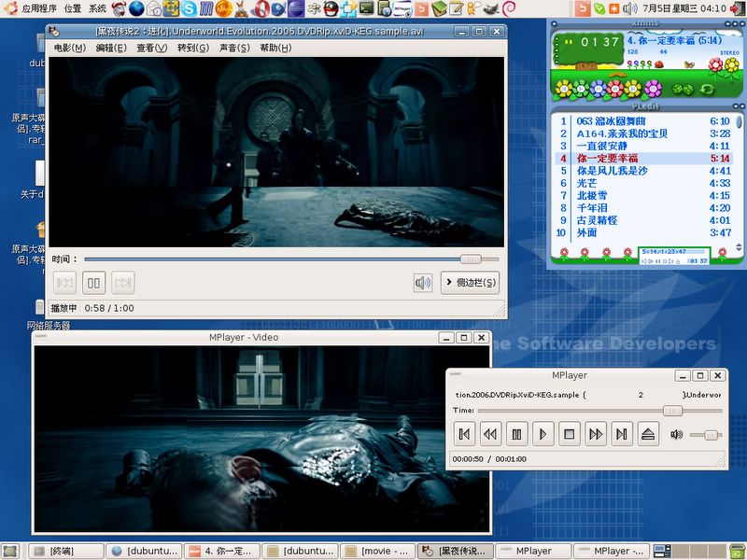Skip to previous track in MPlayer
747x560 pixels.
(x=464, y=434)
